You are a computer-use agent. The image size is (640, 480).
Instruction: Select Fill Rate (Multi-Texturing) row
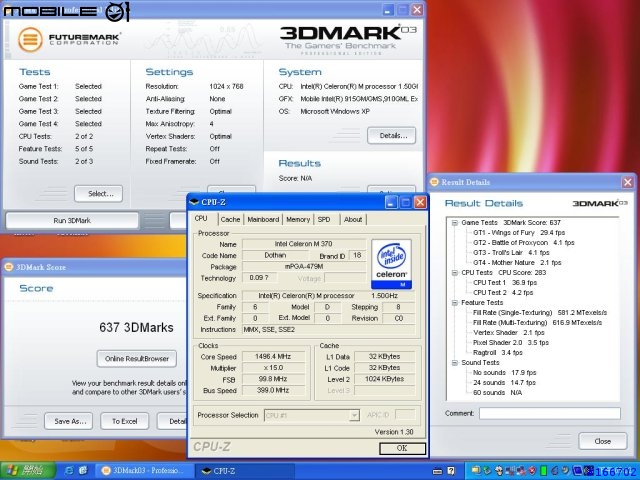(537, 323)
